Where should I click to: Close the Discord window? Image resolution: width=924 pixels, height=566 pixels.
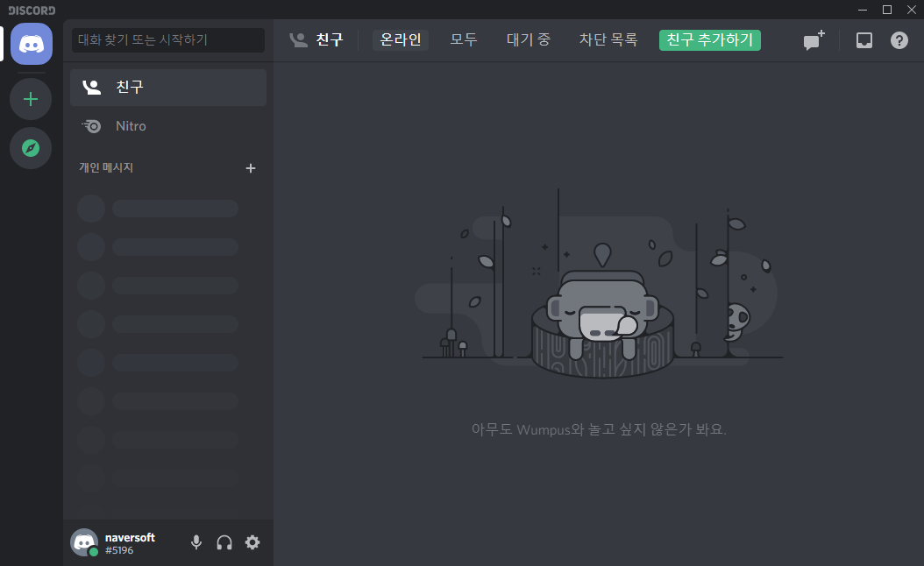pos(911,10)
